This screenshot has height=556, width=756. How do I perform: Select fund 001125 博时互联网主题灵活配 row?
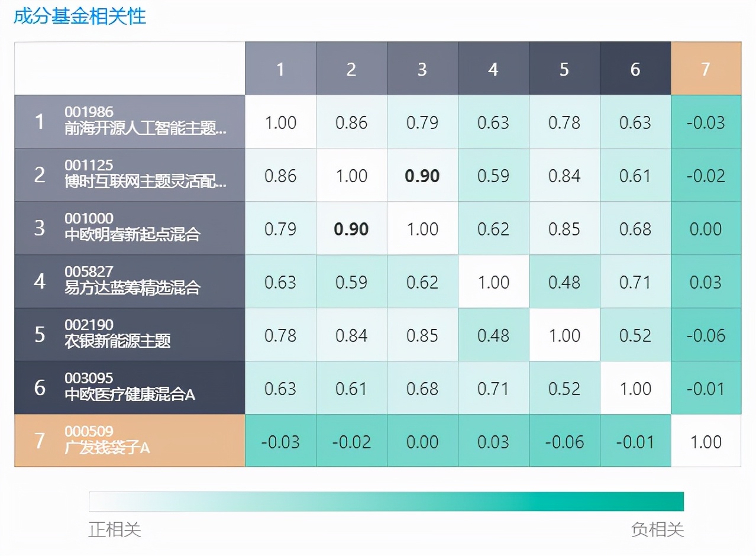pos(130,175)
